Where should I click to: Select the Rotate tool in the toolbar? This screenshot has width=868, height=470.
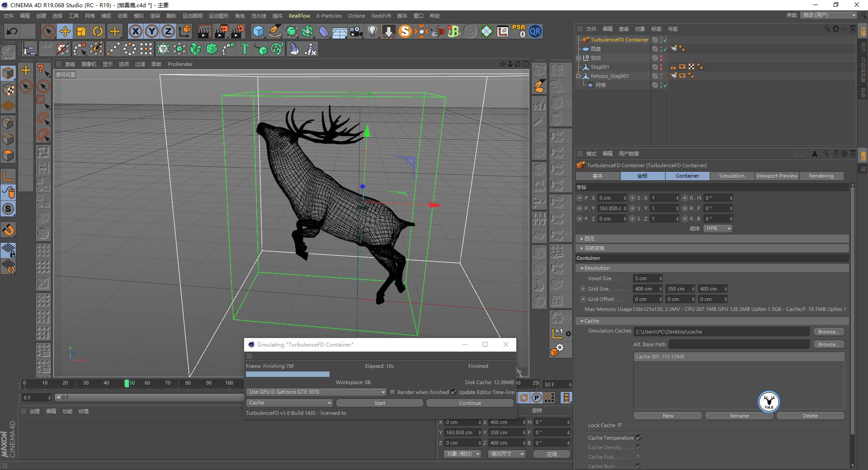tap(98, 31)
